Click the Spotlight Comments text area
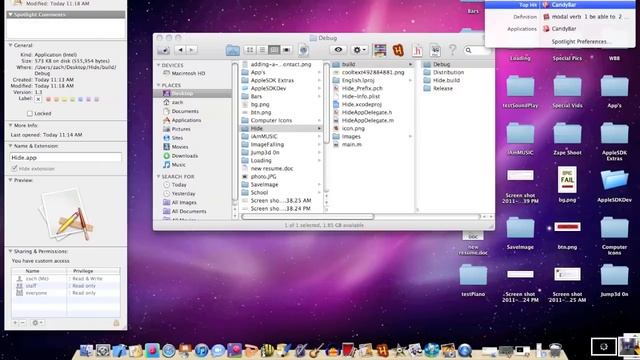This screenshot has height=360, width=640. coord(66,29)
